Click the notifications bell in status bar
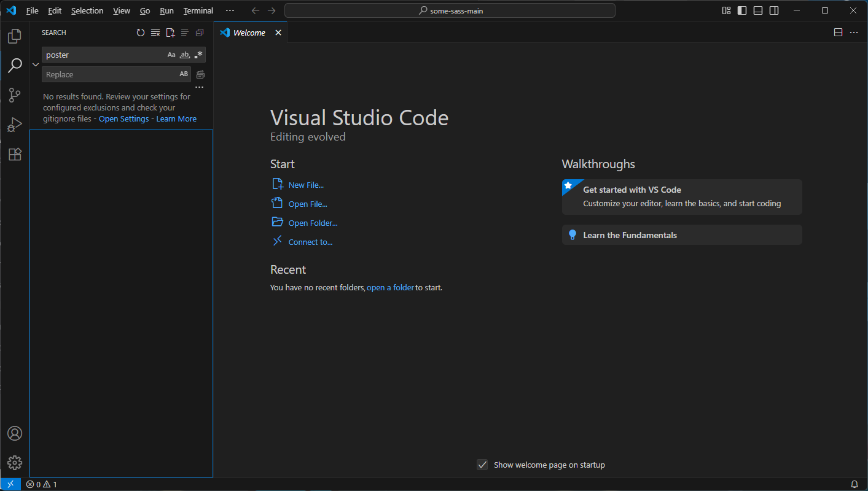 tap(854, 484)
